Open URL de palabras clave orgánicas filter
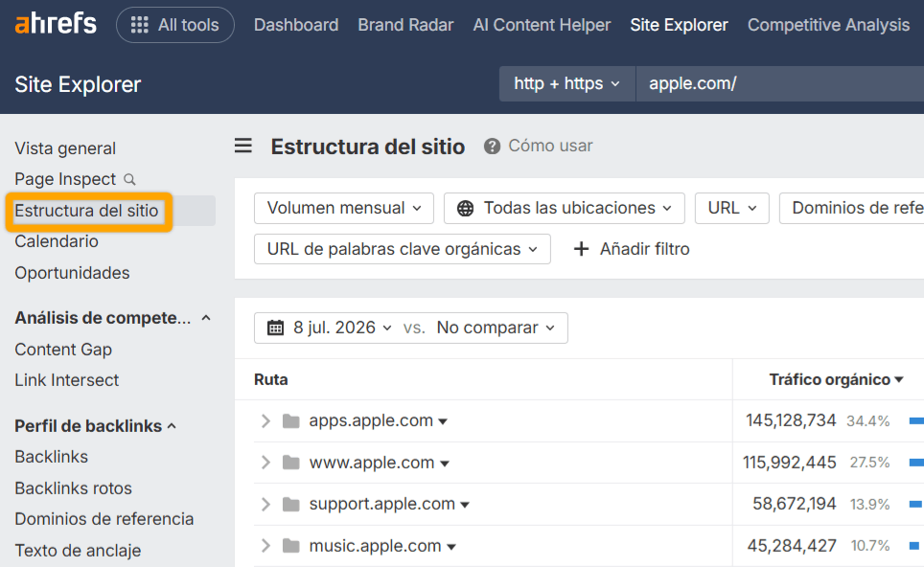This screenshot has width=924, height=567. click(403, 249)
